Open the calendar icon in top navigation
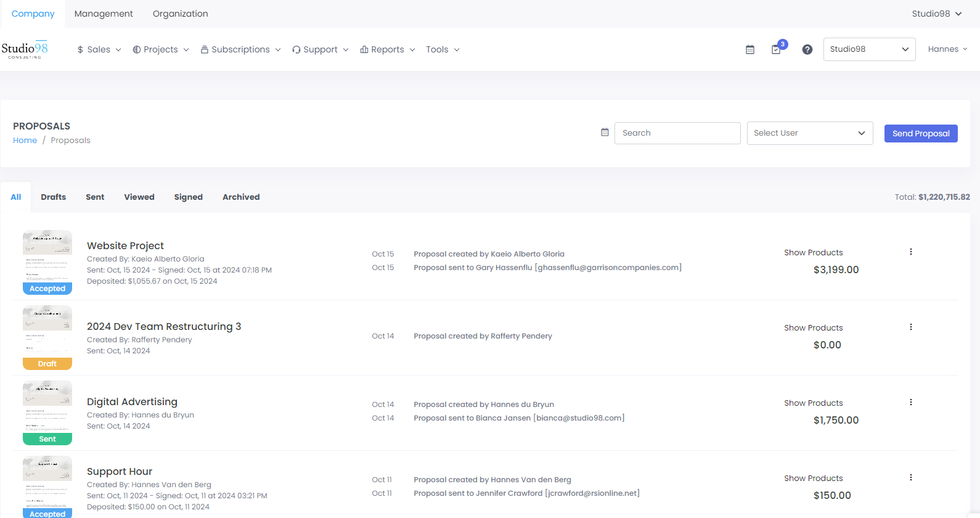The width and height of the screenshot is (980, 518). click(750, 49)
